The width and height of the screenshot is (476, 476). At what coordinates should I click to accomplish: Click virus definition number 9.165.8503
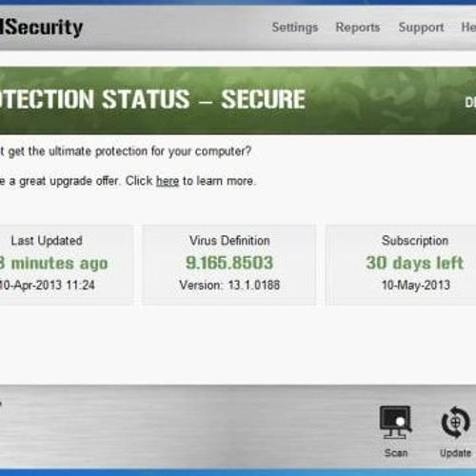click(x=229, y=263)
